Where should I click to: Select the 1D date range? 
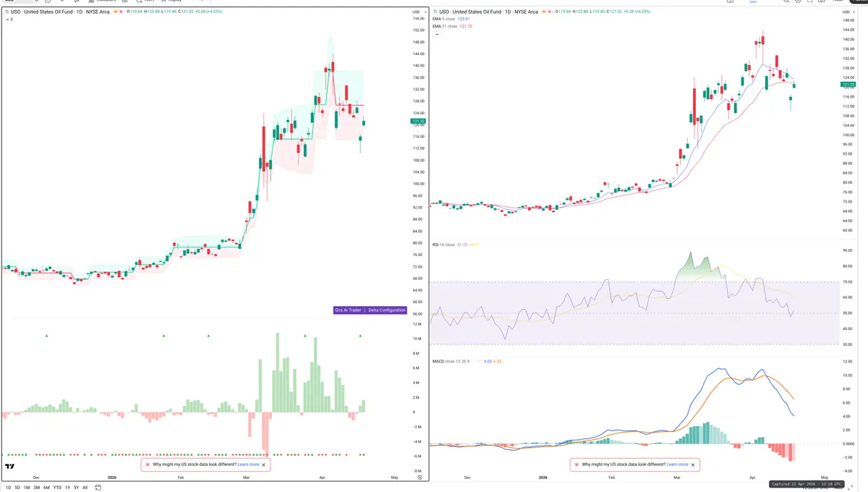click(x=8, y=488)
